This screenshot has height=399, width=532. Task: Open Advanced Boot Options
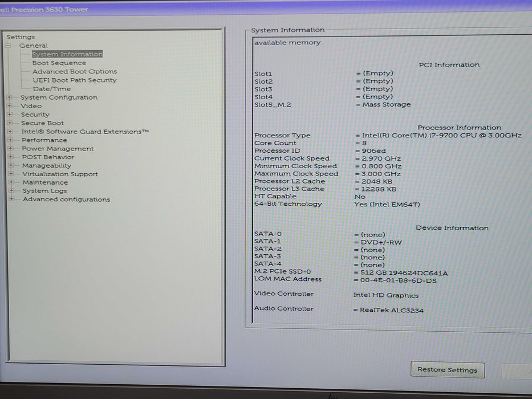pyautogui.click(x=75, y=72)
